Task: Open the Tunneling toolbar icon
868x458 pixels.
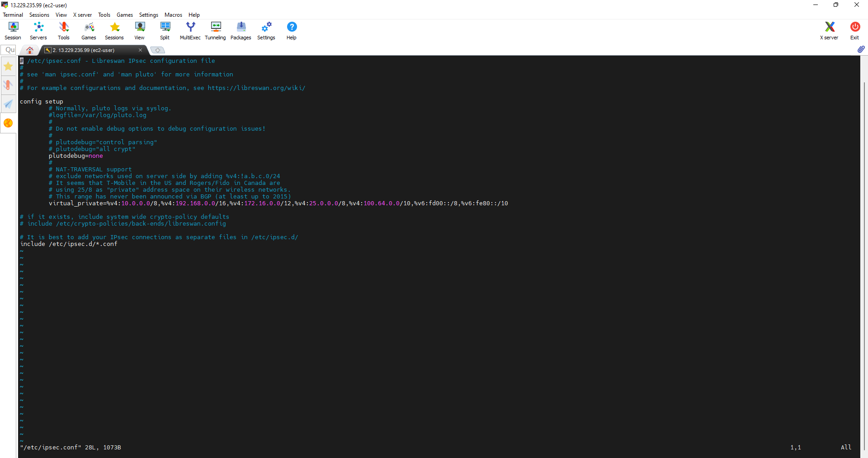Action: pos(216,31)
